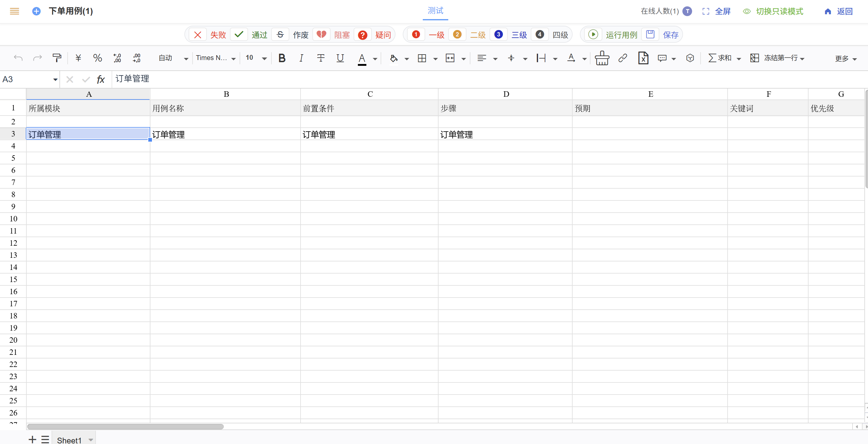The width and height of the screenshot is (868, 444).
Task: Toggle italic text style
Action: pos(301,58)
